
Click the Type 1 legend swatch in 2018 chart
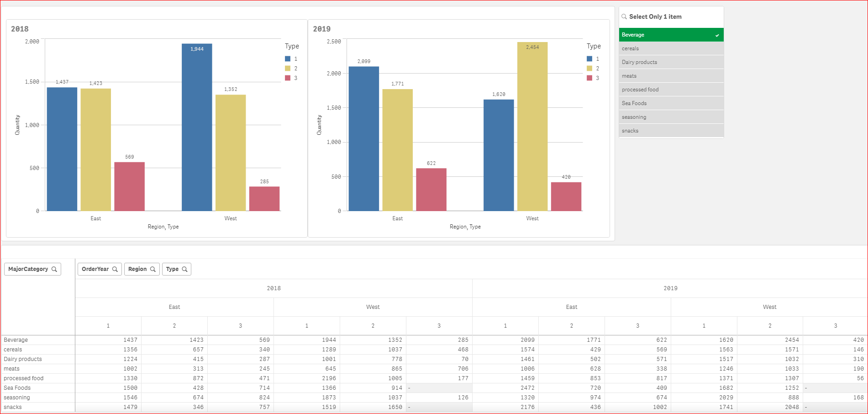click(287, 58)
